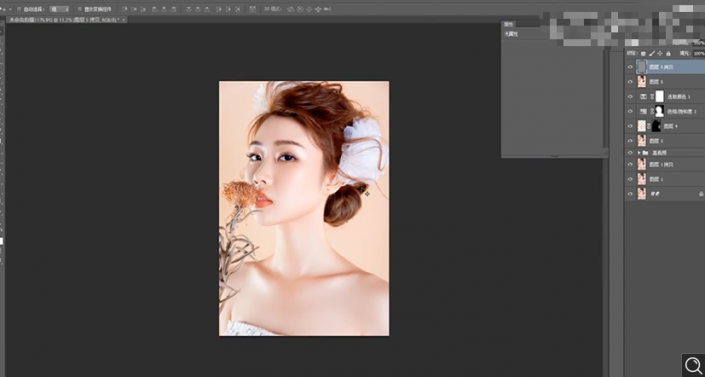Image resolution: width=705 pixels, height=377 pixels.
Task: Click distribute right edges icon
Action: tap(237, 9)
